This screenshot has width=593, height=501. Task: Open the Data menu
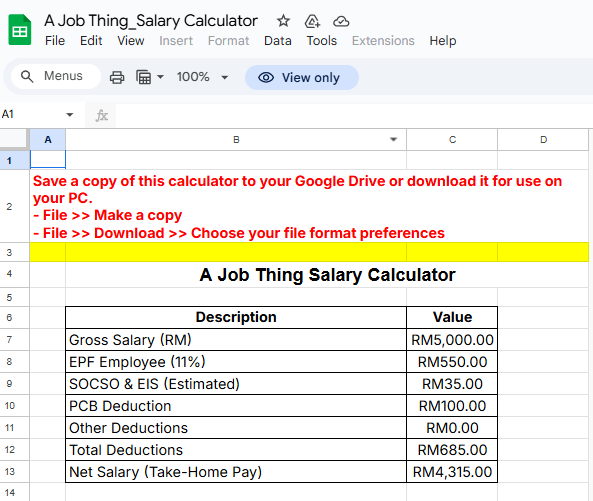pyautogui.click(x=278, y=41)
